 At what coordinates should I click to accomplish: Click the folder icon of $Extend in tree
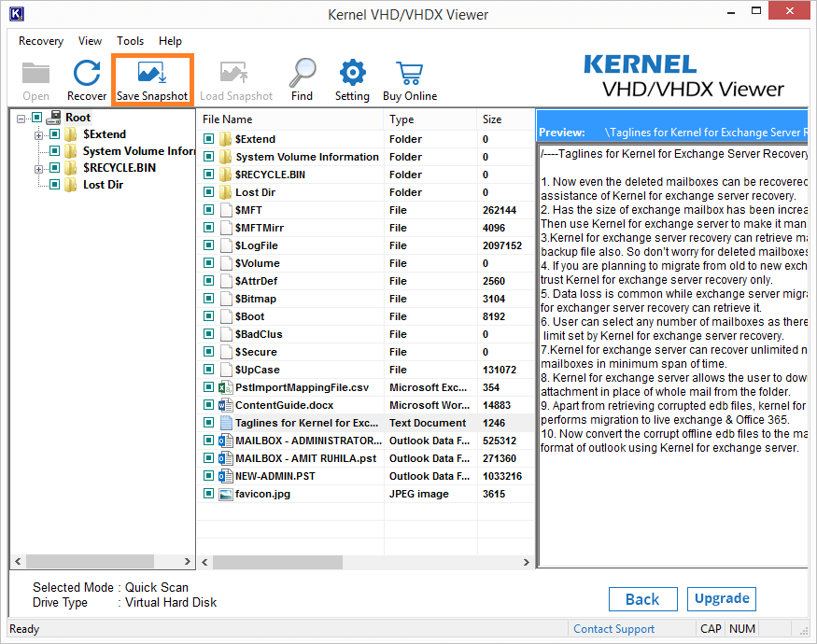point(70,134)
